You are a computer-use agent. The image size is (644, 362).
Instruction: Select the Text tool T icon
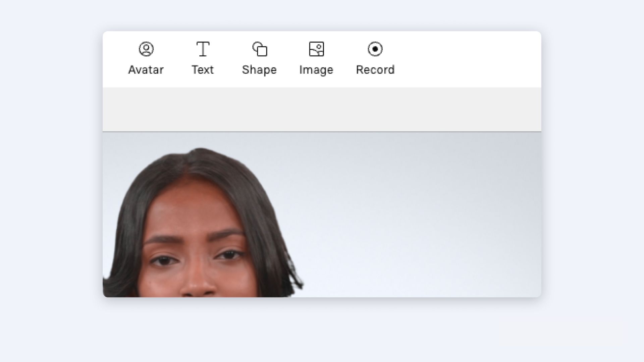[203, 49]
